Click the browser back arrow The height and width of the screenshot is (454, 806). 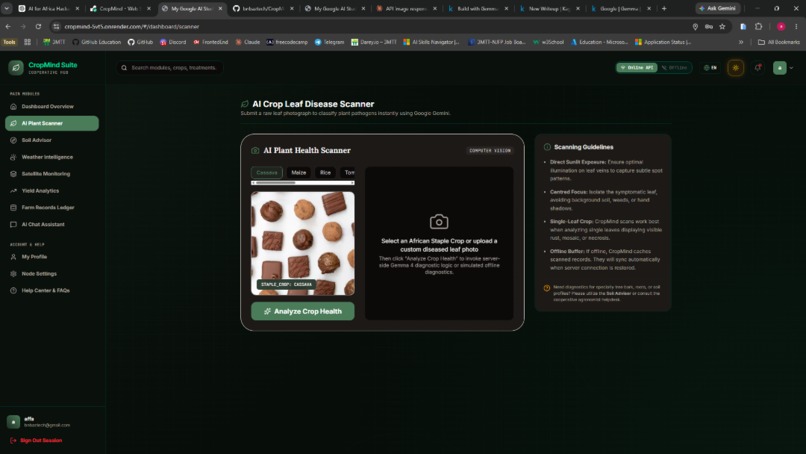pos(8,26)
